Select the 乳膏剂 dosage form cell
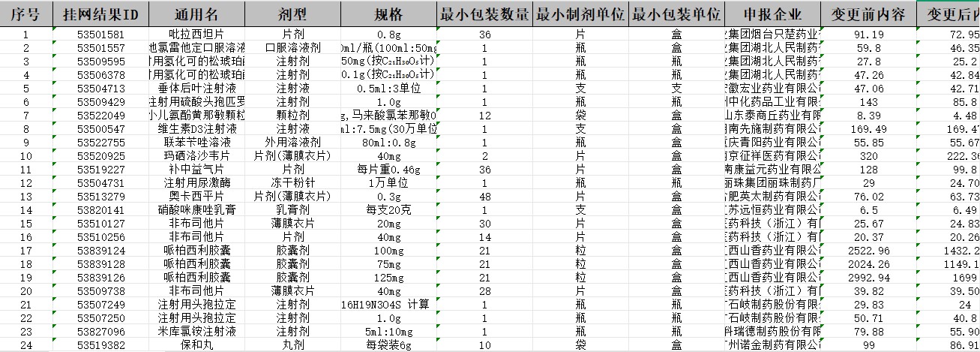 292,210
